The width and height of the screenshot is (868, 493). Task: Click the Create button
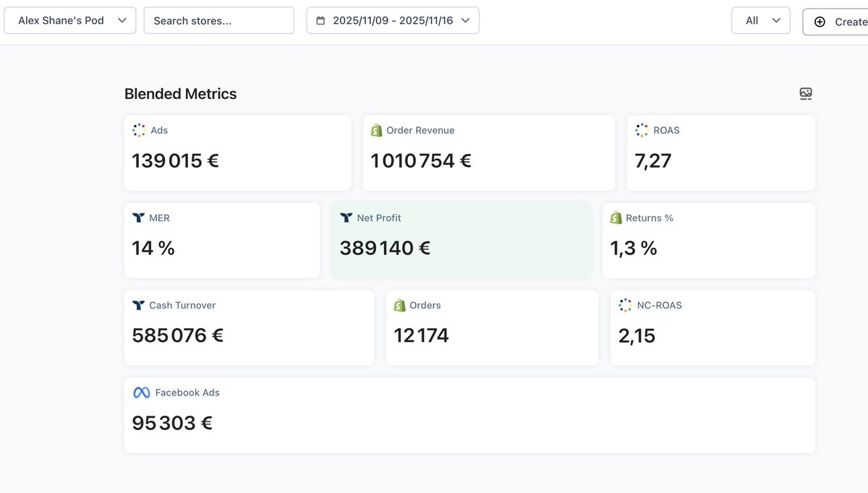coord(835,22)
